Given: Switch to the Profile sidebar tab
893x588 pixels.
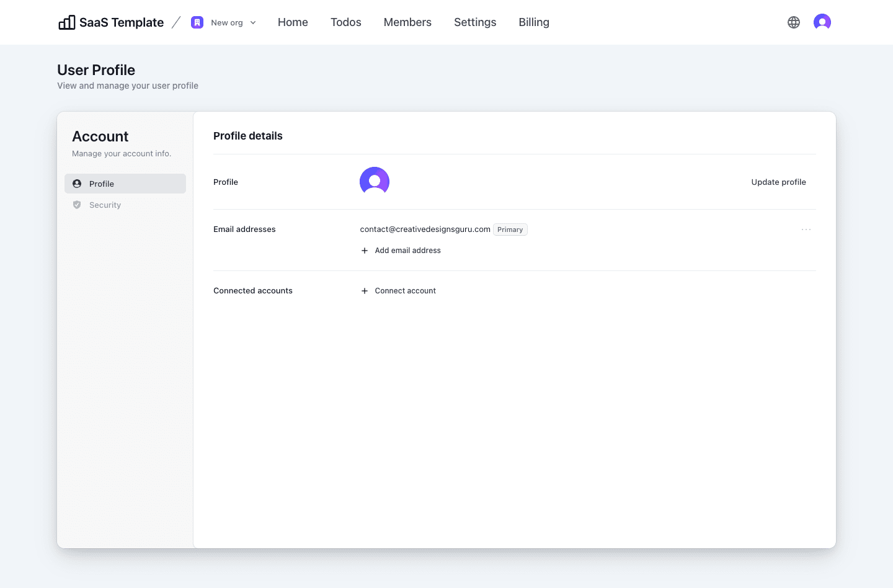Looking at the screenshot, I should (102, 183).
